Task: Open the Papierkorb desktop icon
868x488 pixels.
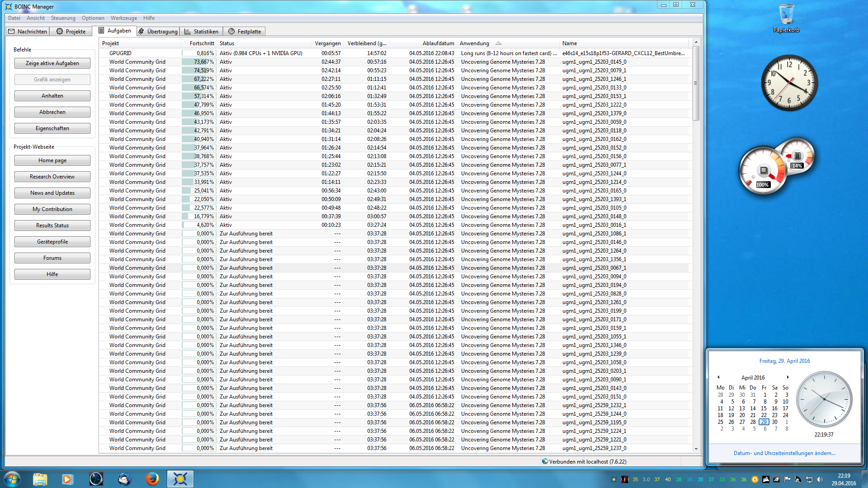Action: [786, 19]
